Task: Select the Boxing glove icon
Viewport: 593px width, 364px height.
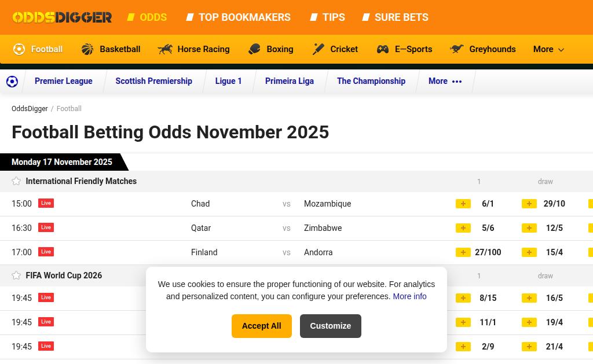Action: click(254, 49)
